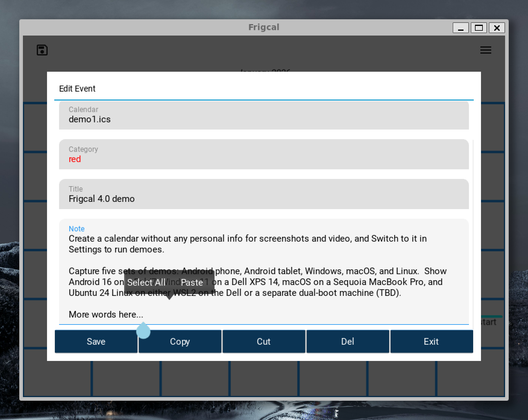Save the event
This screenshot has height=420, width=528.
pyautogui.click(x=96, y=341)
